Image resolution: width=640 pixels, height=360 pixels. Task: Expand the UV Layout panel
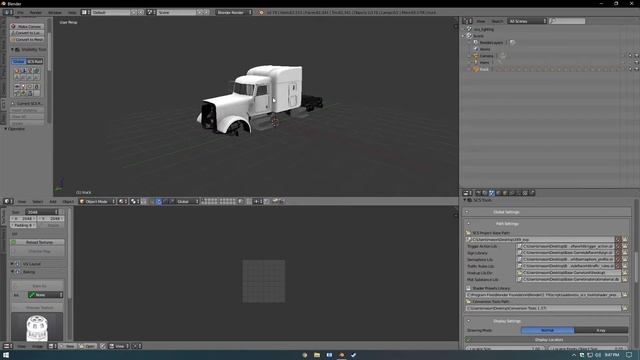click(x=12, y=264)
